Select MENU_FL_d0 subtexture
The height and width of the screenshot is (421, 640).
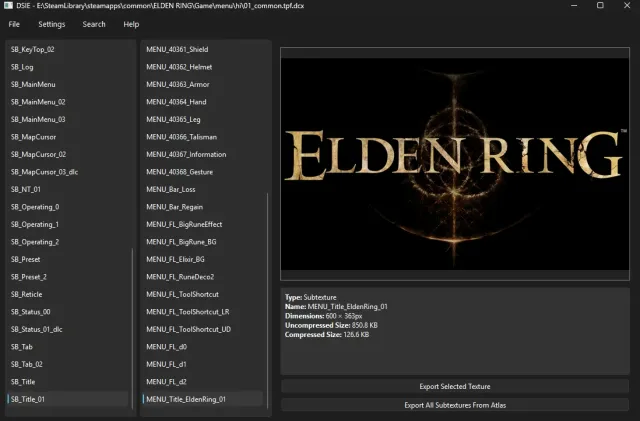pyautogui.click(x=202, y=347)
